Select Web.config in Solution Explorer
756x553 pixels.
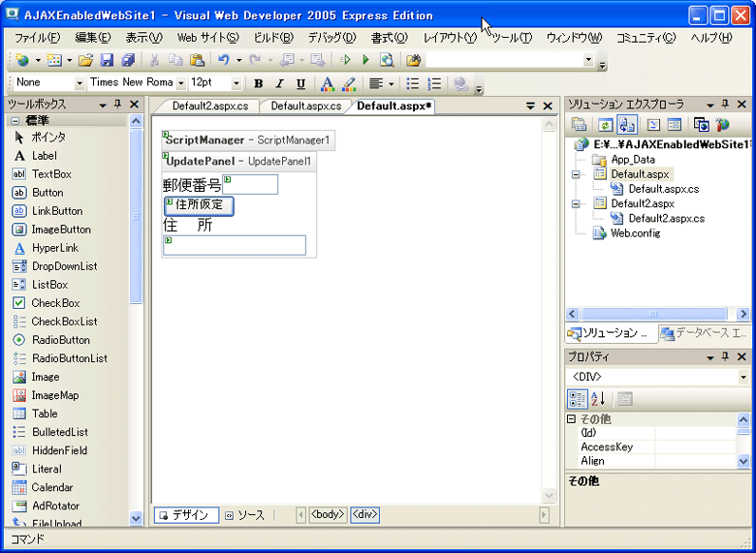tap(635, 233)
